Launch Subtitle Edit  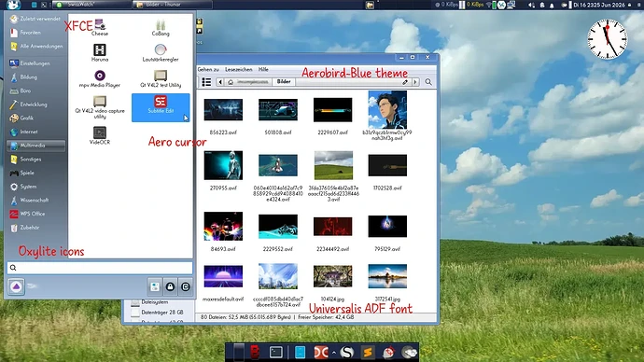click(161, 107)
